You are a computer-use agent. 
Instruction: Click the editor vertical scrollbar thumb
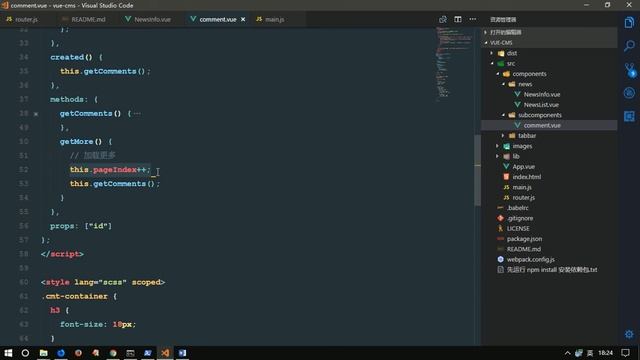tap(478, 170)
